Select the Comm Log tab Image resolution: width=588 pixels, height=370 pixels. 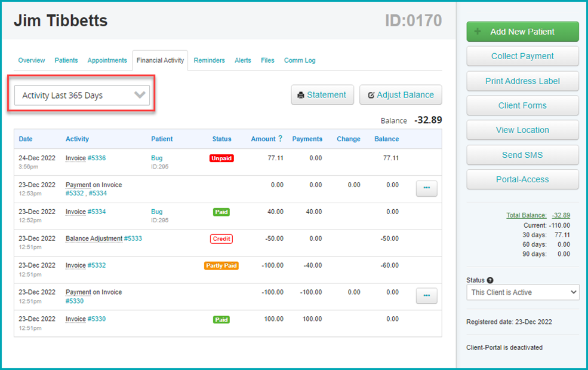299,60
